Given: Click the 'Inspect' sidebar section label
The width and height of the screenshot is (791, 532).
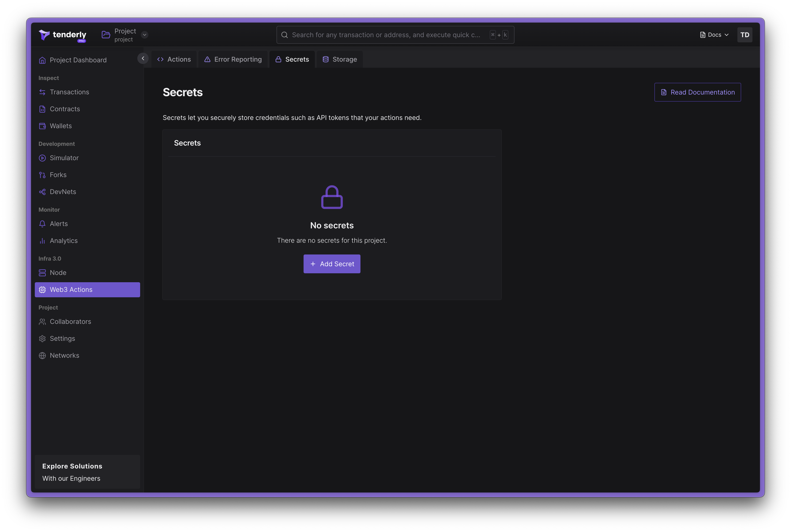Looking at the screenshot, I should pyautogui.click(x=48, y=78).
